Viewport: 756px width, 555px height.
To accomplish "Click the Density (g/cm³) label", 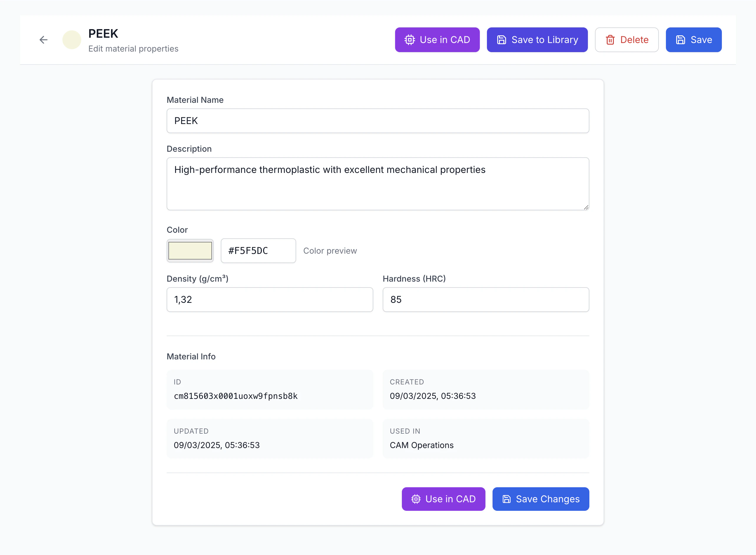I will coord(198,278).
